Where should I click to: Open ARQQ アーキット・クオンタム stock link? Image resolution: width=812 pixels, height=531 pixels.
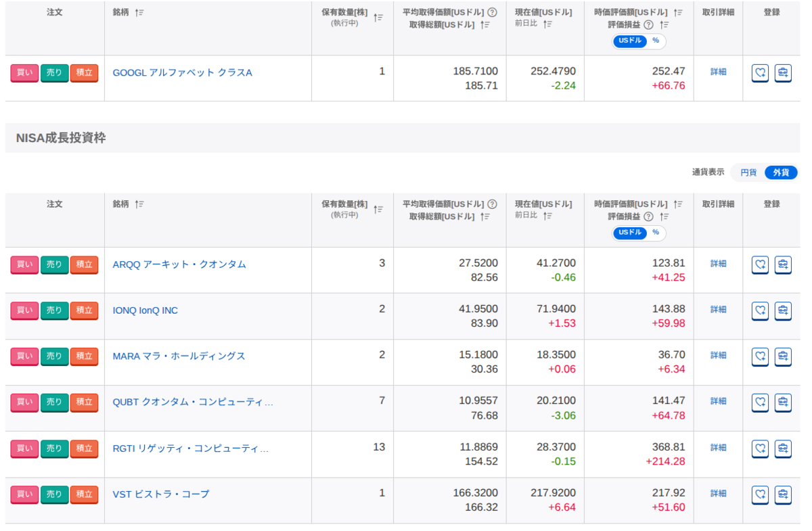[179, 264]
